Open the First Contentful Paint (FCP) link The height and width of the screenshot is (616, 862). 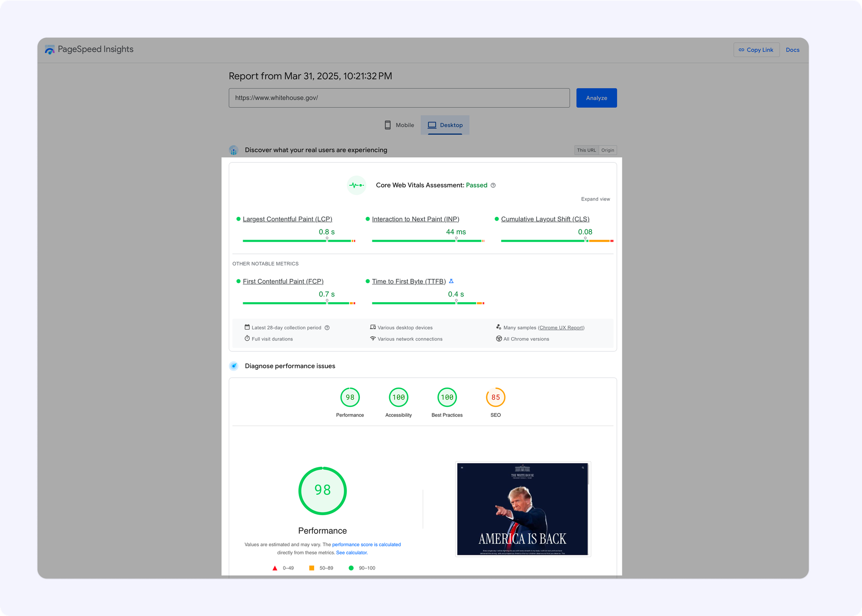[x=283, y=281]
